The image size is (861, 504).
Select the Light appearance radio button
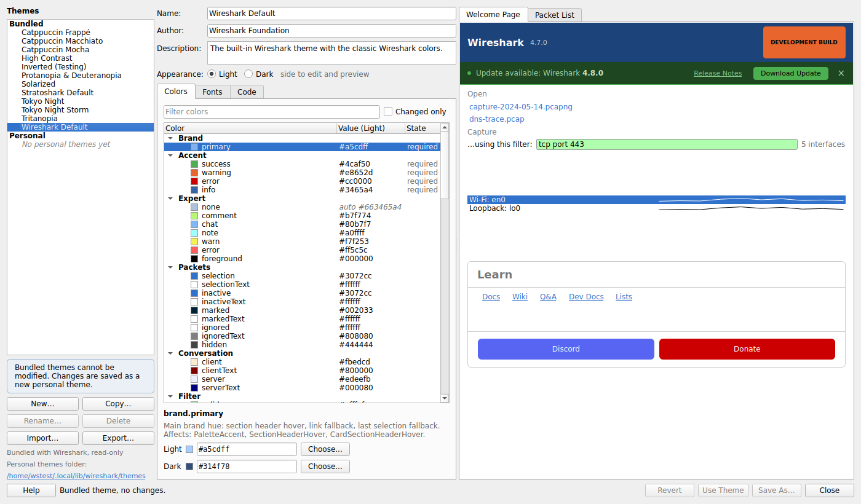tap(212, 74)
